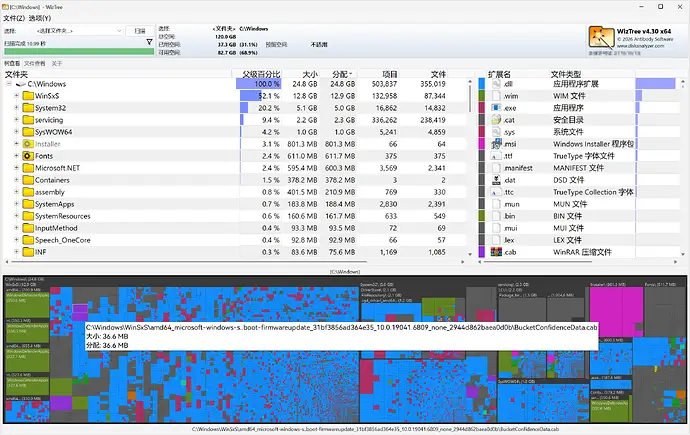Switch to the 文件查看 tab
Screen dimensions: 690x435
coord(35,63)
